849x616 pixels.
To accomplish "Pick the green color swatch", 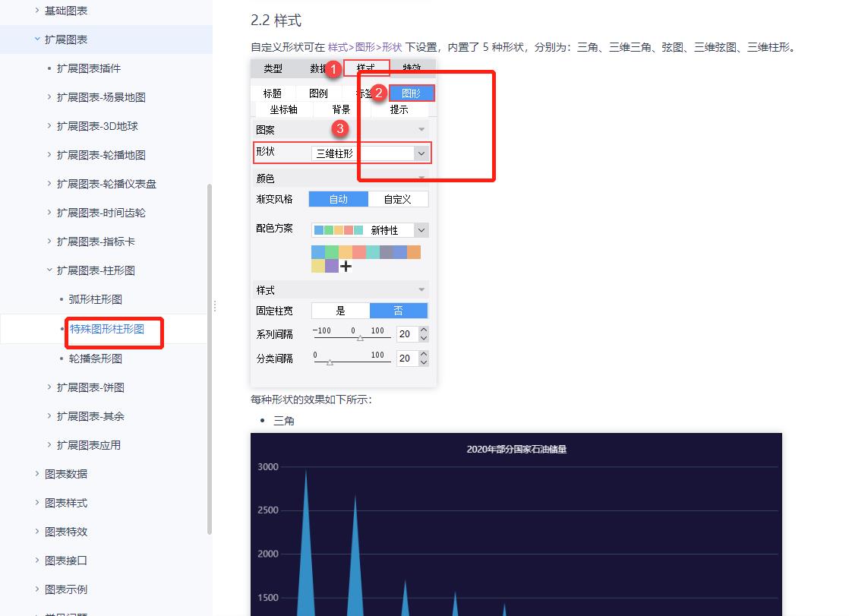I will (x=332, y=252).
